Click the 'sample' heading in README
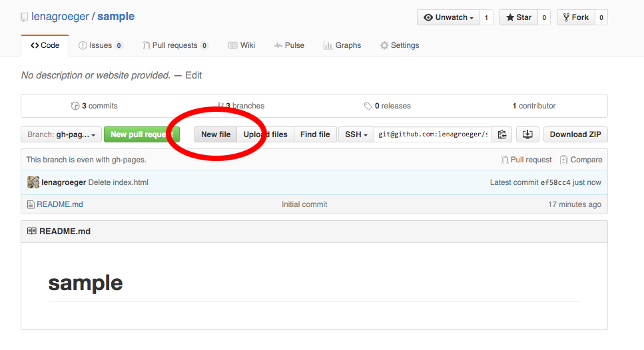The height and width of the screenshot is (350, 644). point(85,283)
